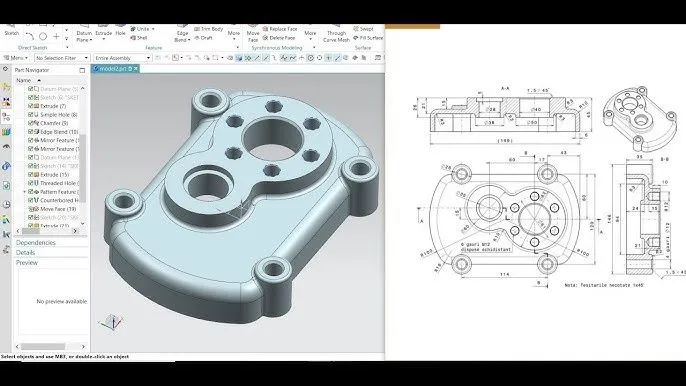Screen dimensions: 686x386
Task: Toggle the Threaded Hole checkbox
Action: coord(31,183)
